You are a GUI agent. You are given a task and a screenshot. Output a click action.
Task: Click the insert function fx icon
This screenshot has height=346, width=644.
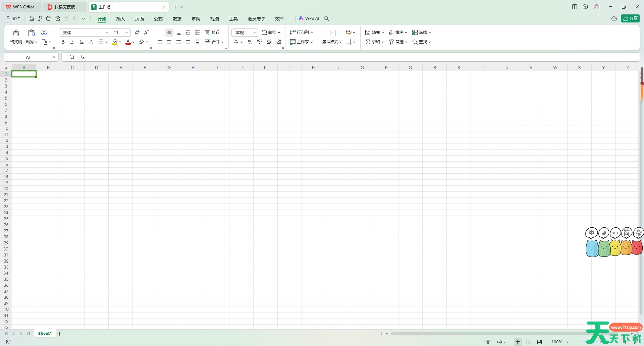click(82, 57)
